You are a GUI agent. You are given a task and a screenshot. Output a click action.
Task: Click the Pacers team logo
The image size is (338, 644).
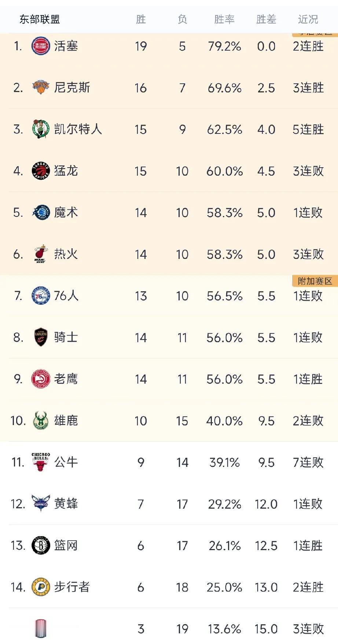(41, 587)
